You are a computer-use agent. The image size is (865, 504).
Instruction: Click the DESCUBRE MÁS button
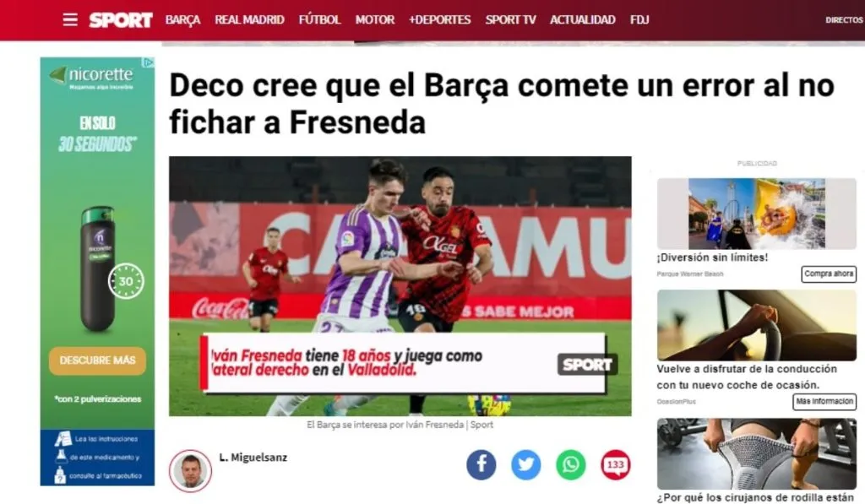pyautogui.click(x=98, y=360)
